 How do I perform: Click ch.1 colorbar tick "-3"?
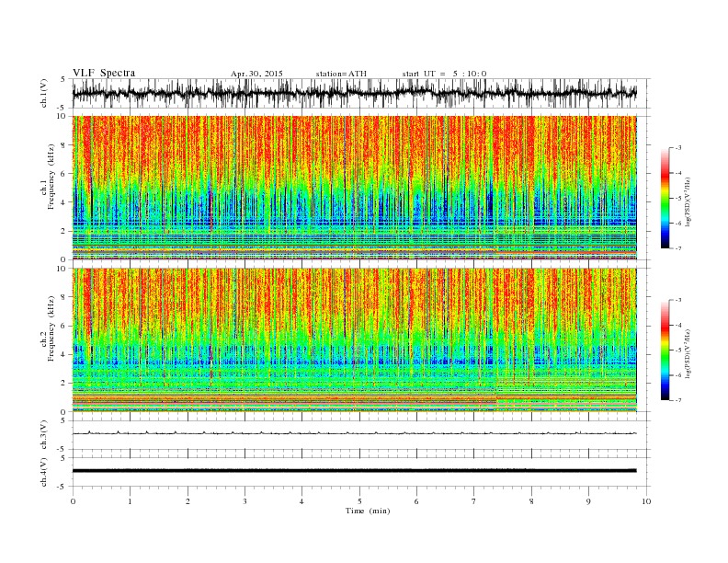(678, 148)
